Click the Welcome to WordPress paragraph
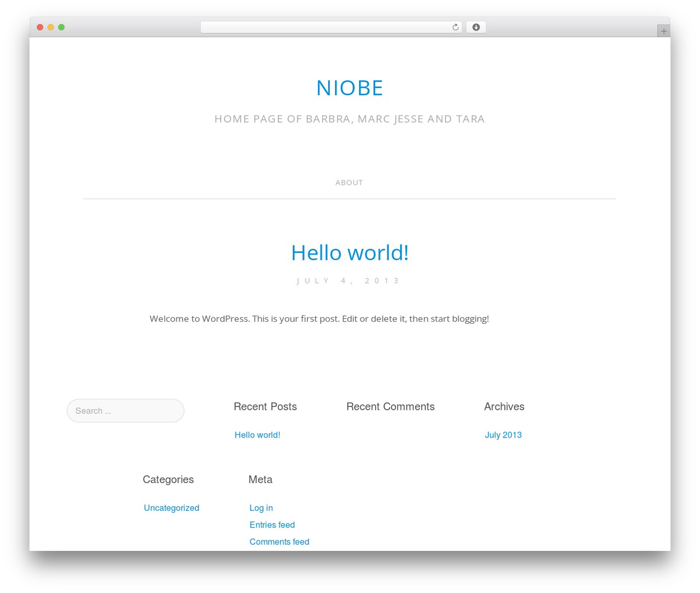The width and height of the screenshot is (700, 593). [319, 318]
